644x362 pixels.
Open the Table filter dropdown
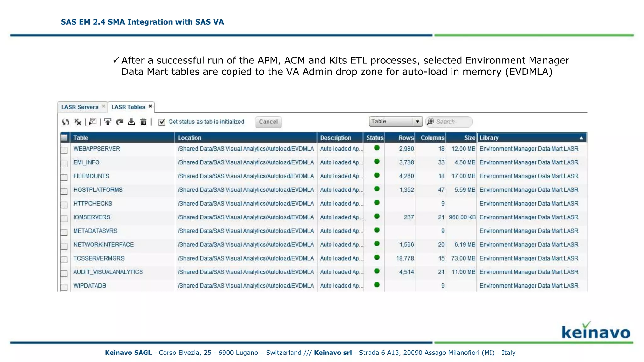[x=396, y=121]
